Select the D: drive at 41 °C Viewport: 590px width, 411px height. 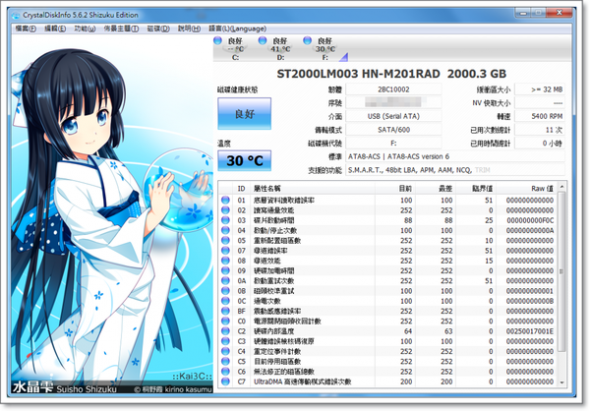click(276, 49)
